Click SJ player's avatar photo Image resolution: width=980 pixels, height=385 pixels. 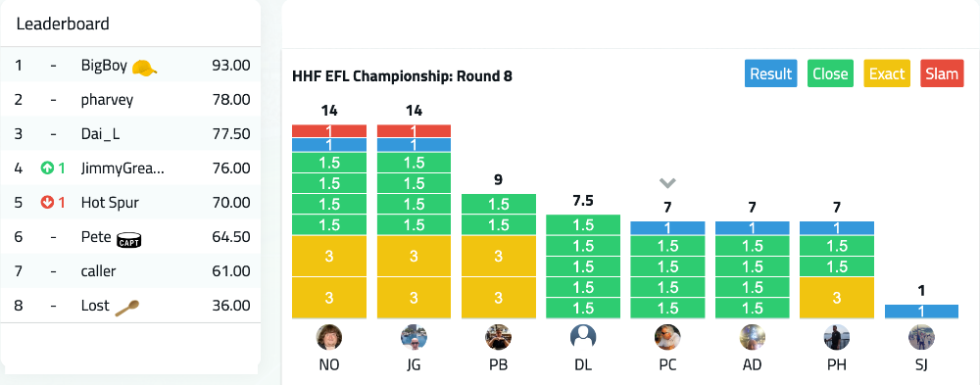pyautogui.click(x=921, y=338)
